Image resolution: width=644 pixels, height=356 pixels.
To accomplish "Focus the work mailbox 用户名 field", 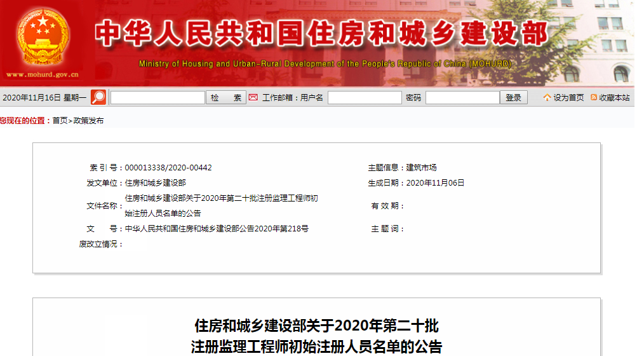I will (365, 98).
